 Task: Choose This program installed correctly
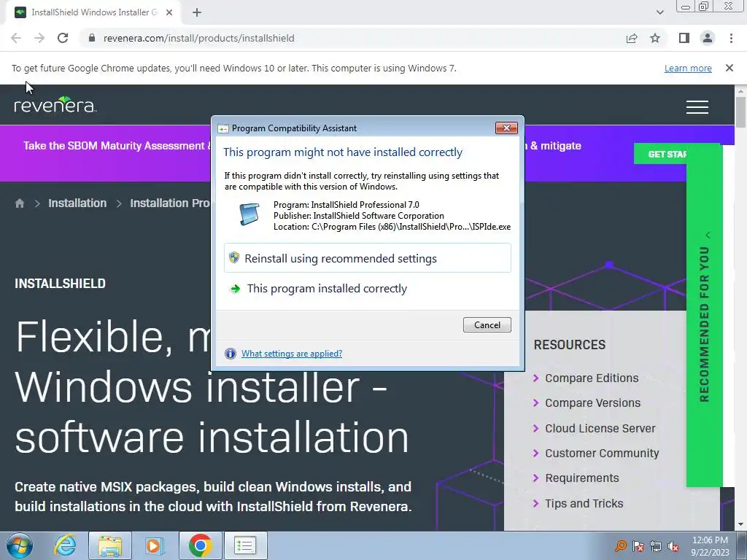tap(368, 289)
